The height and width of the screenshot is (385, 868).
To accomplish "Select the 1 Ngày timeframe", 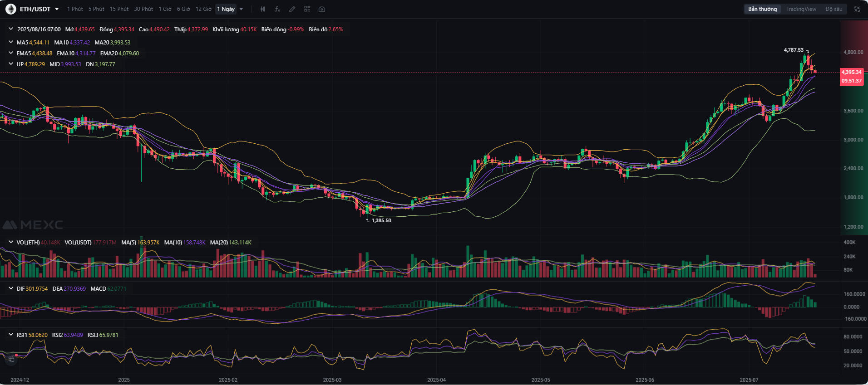I will (226, 9).
